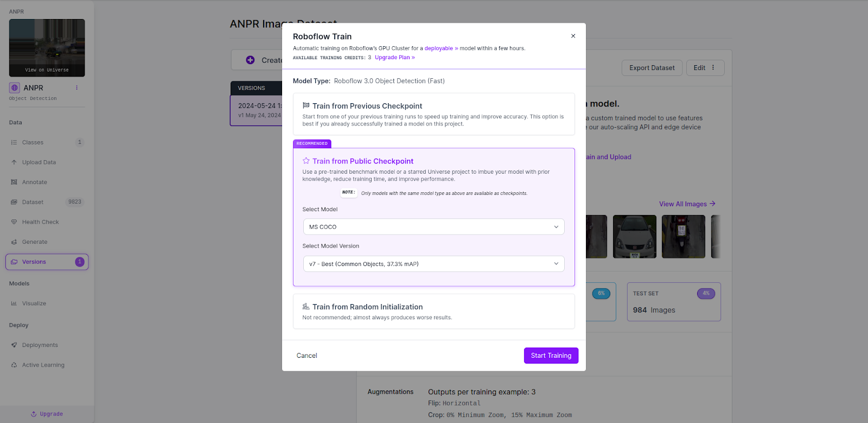Click the Upgrade rocket icon
Viewport: 868px width, 423px height.
(x=34, y=414)
